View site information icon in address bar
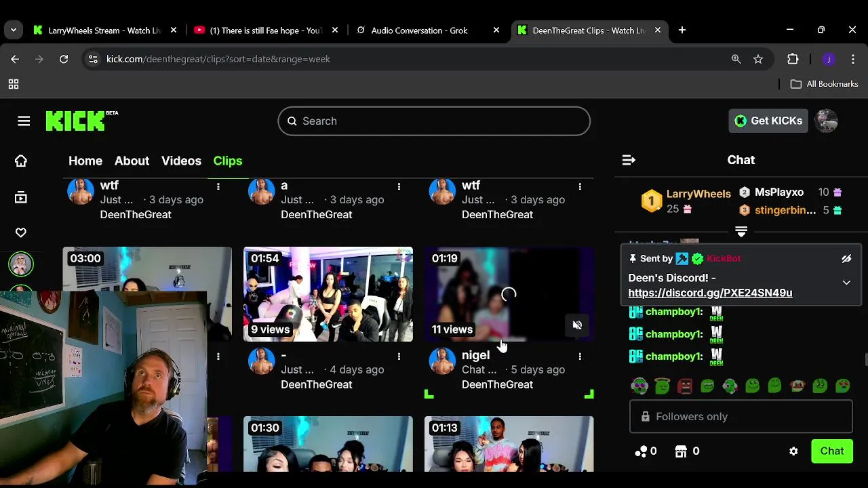This screenshot has height=488, width=868. 93,59
